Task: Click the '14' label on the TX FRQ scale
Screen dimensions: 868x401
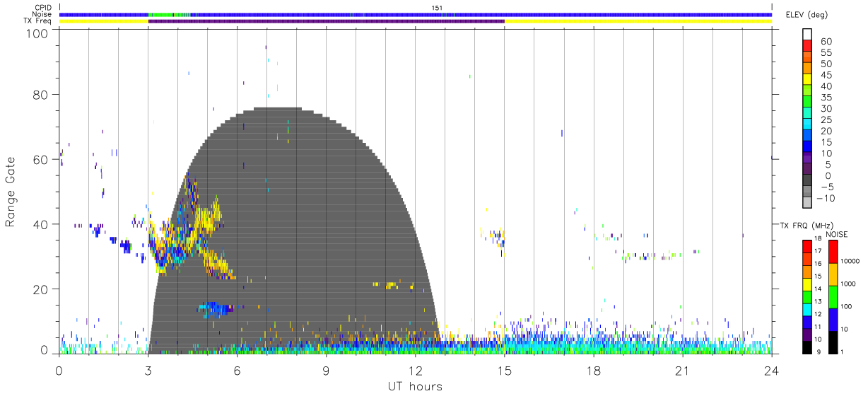Action: (817, 289)
